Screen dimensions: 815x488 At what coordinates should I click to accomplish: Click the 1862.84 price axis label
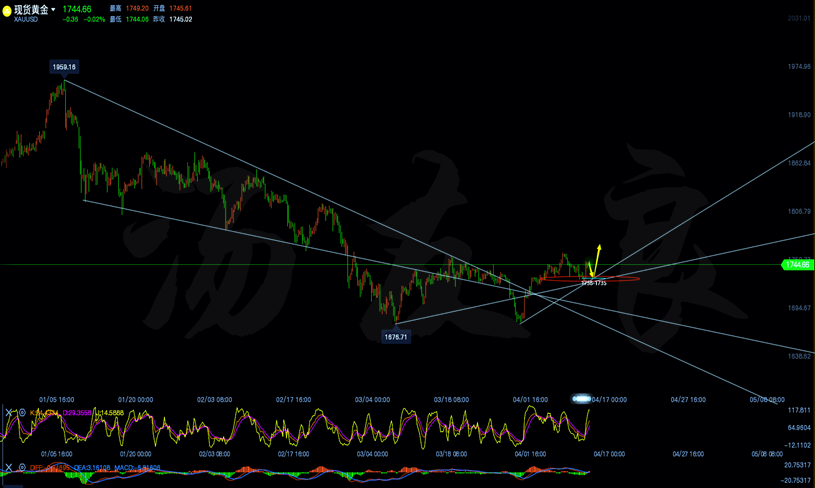coord(799,163)
